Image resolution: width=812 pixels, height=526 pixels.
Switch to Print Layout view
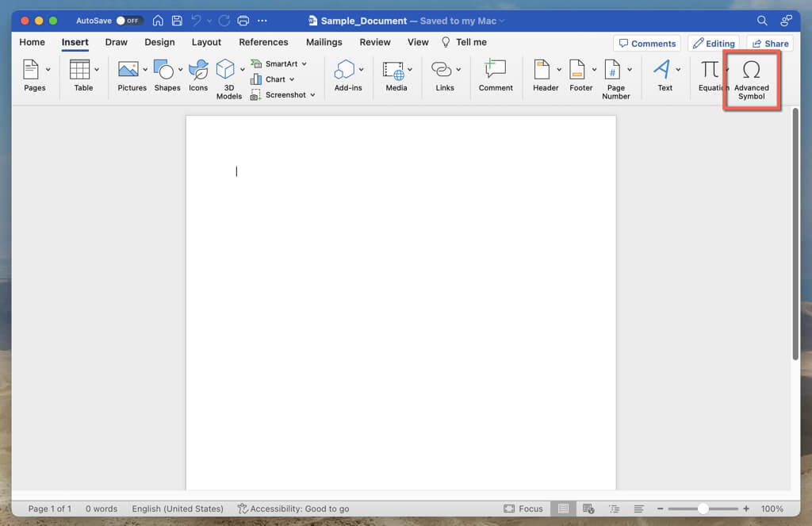(563, 509)
